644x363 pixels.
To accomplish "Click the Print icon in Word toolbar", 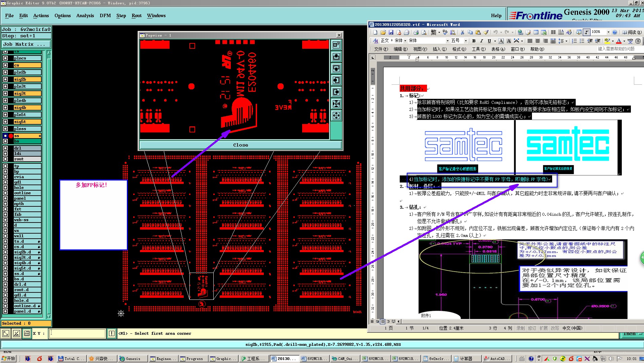I will click(416, 32).
